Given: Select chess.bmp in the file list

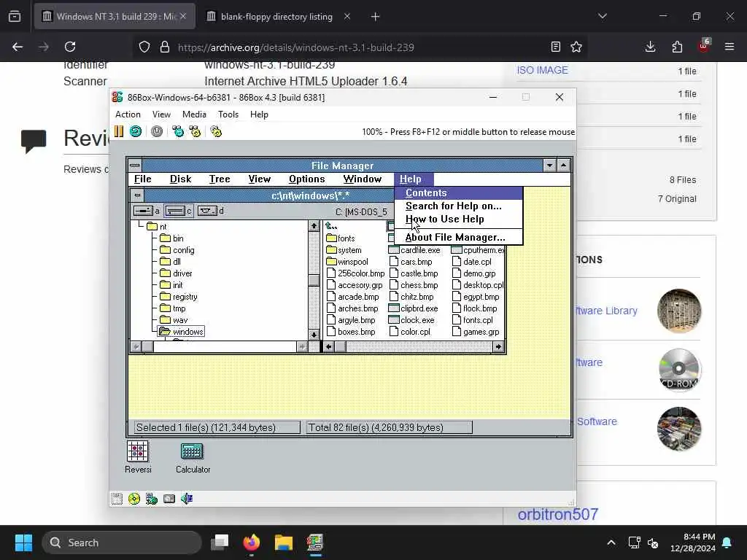Looking at the screenshot, I should (x=414, y=285).
